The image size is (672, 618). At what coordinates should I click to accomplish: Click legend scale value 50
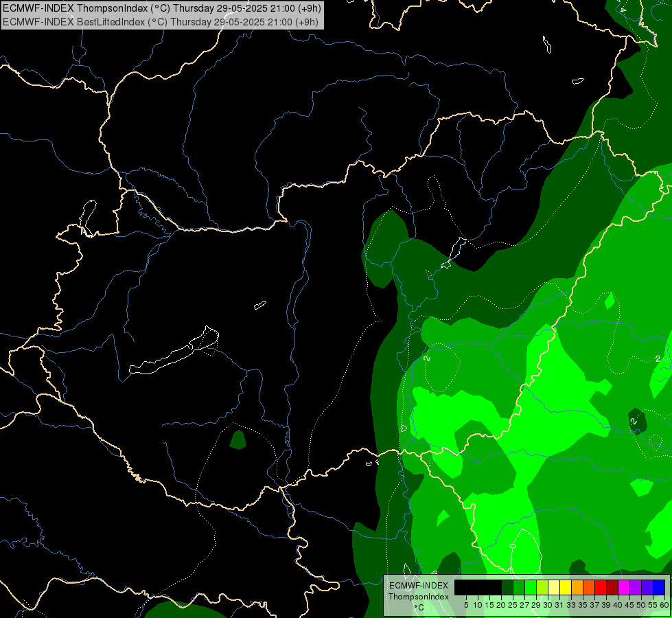click(x=642, y=605)
